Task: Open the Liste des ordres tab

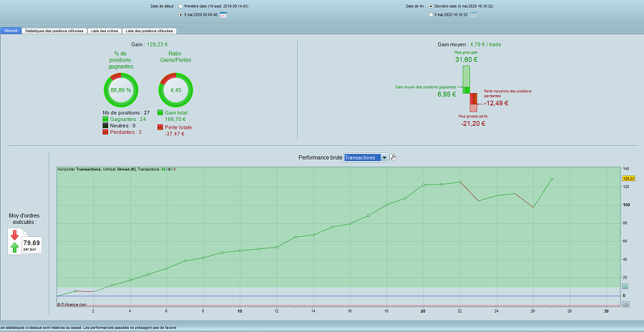Action: (x=105, y=31)
